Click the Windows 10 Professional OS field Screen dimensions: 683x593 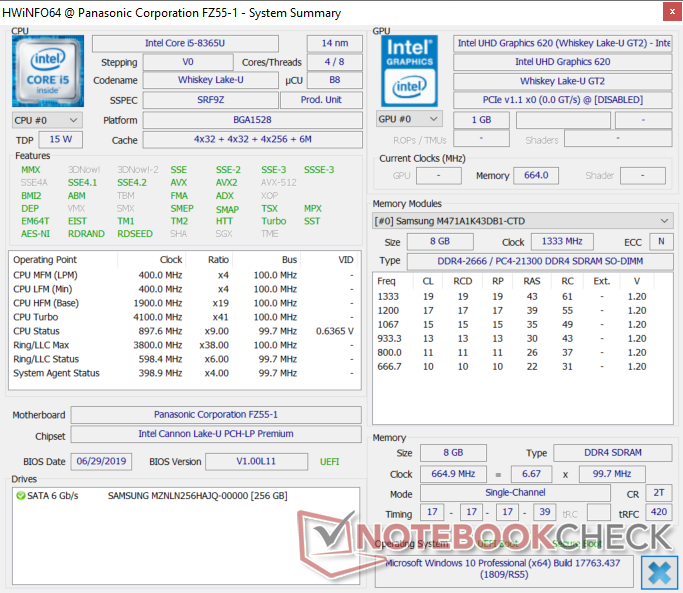point(504,569)
